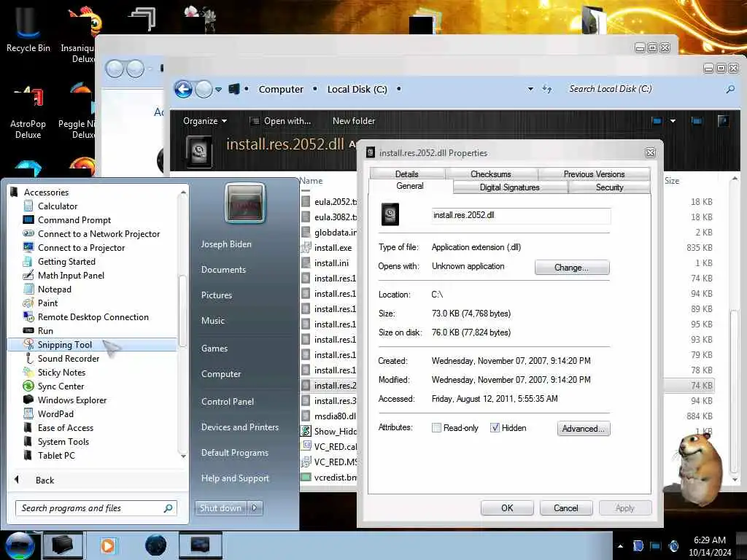This screenshot has width=747, height=560.
Task: Click Back in the Start menu
Action: [44, 481]
